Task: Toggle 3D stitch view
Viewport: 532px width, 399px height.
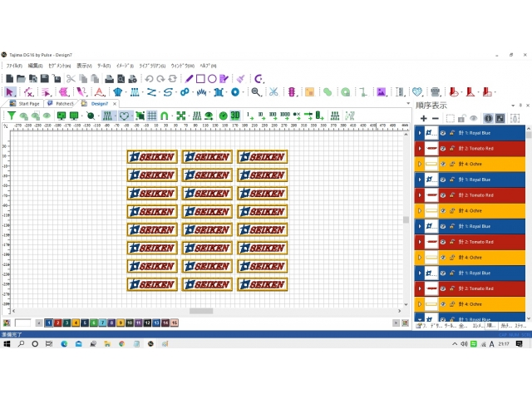Action: [x=235, y=116]
